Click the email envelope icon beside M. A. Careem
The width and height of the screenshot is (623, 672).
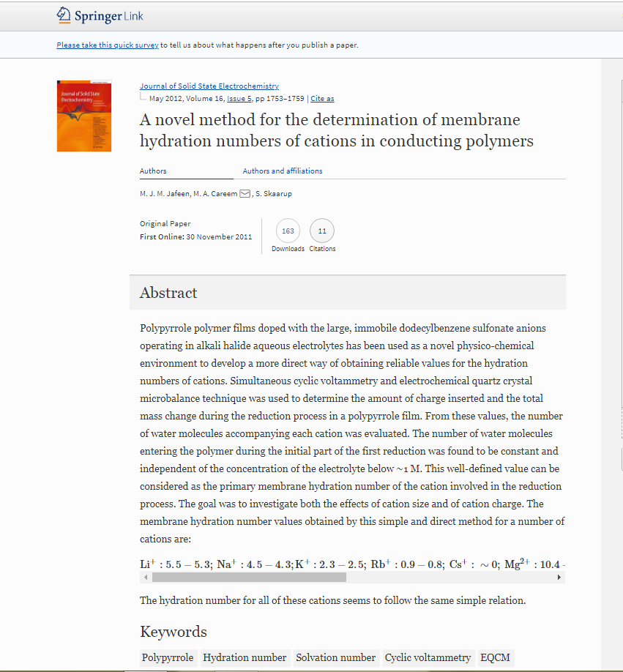point(245,193)
